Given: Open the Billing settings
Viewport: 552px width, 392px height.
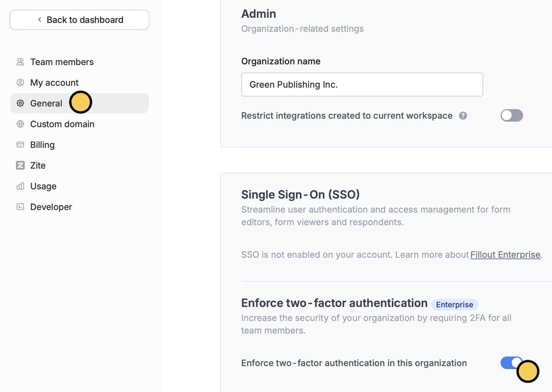Looking at the screenshot, I should pos(43,145).
